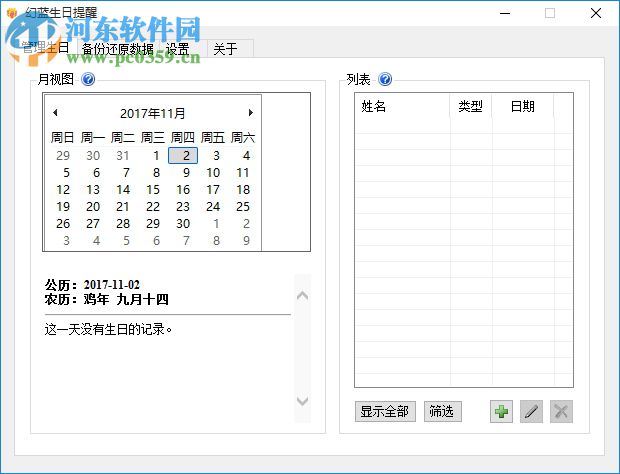Viewport: 620px width, 474px height.
Task: Select November 21 in the calendar
Action: (x=123, y=207)
